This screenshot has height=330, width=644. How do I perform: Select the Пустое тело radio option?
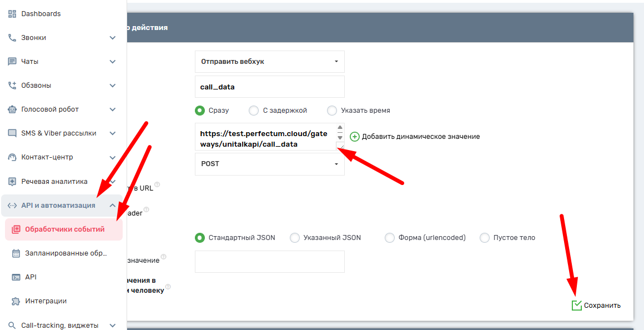coord(485,238)
